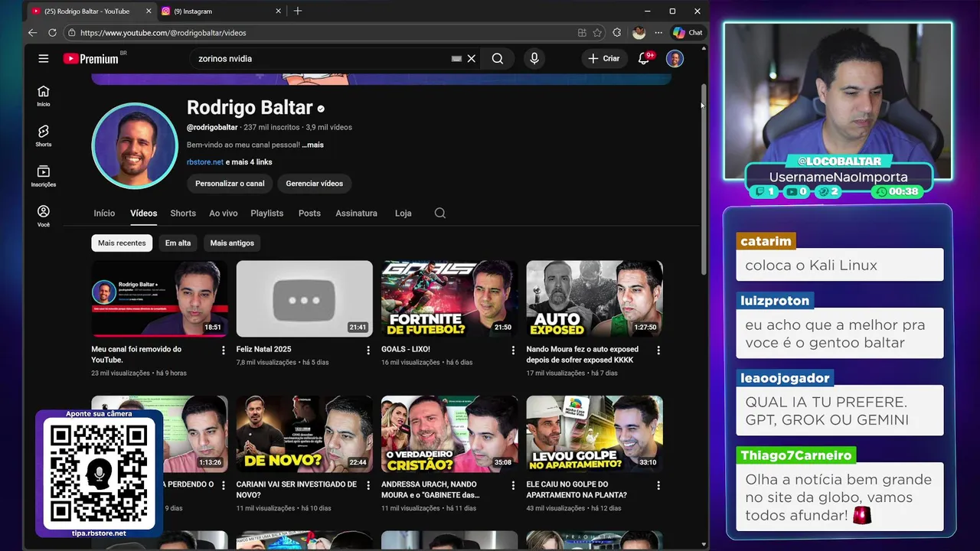
Task: Open the browser Chat Copilot button
Action: (x=688, y=32)
